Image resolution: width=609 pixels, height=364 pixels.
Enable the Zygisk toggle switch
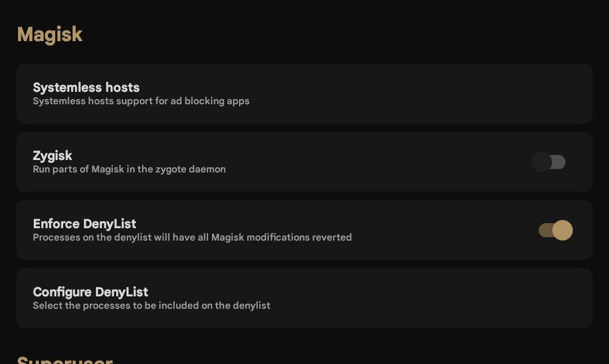point(549,162)
